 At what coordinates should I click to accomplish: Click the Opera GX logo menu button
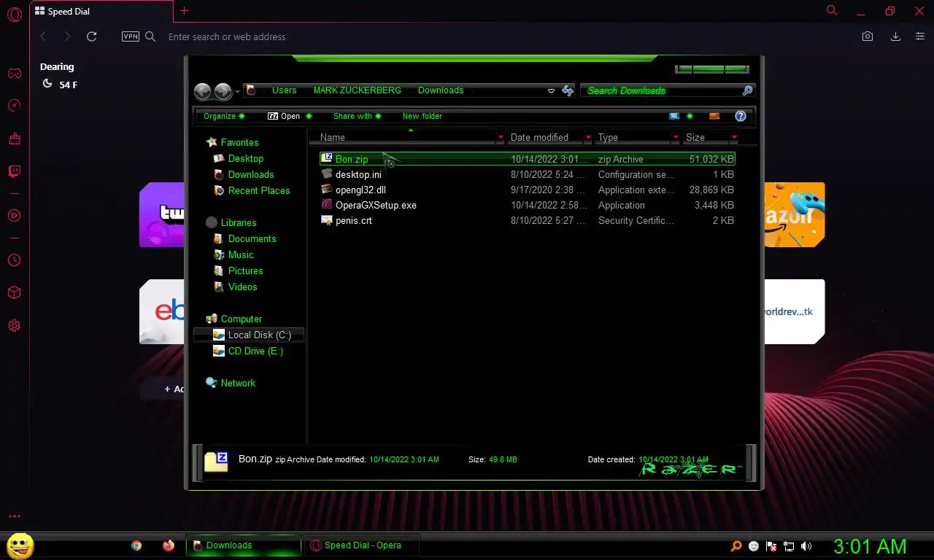14,14
